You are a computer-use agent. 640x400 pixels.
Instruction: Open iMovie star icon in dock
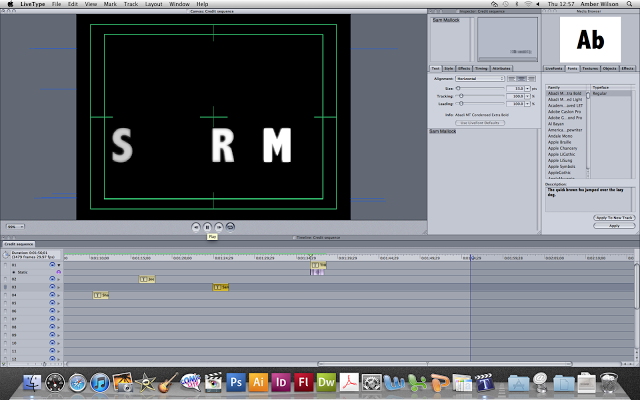(145, 383)
